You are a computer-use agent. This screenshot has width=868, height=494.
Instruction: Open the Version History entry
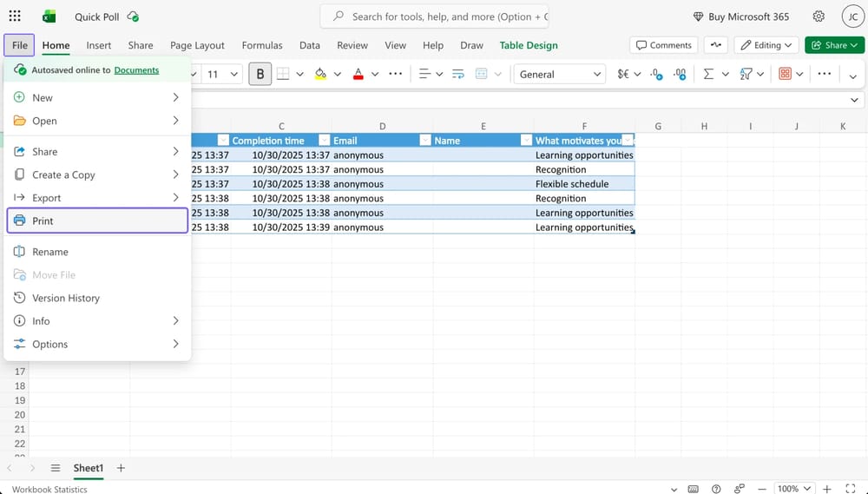click(65, 298)
